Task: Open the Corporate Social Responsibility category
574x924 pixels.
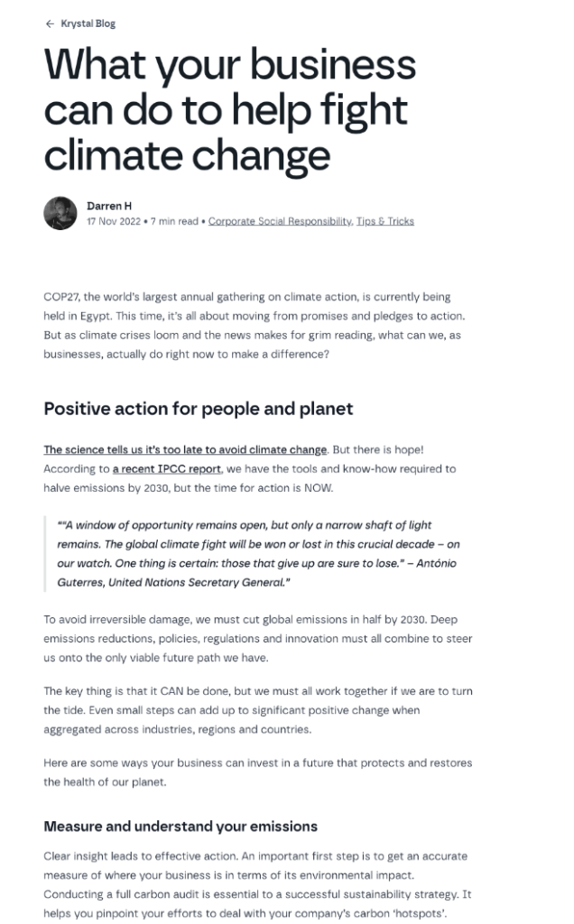Action: pyautogui.click(x=280, y=221)
